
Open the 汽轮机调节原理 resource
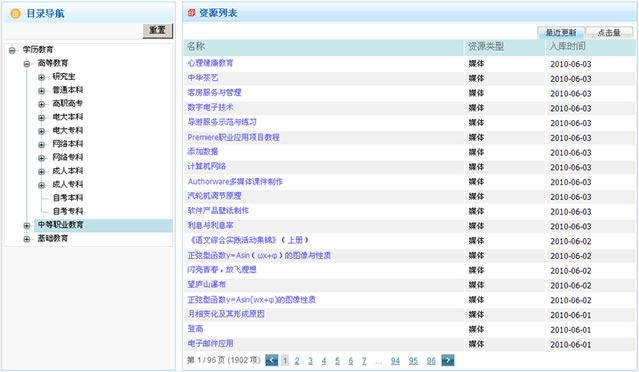click(214, 196)
